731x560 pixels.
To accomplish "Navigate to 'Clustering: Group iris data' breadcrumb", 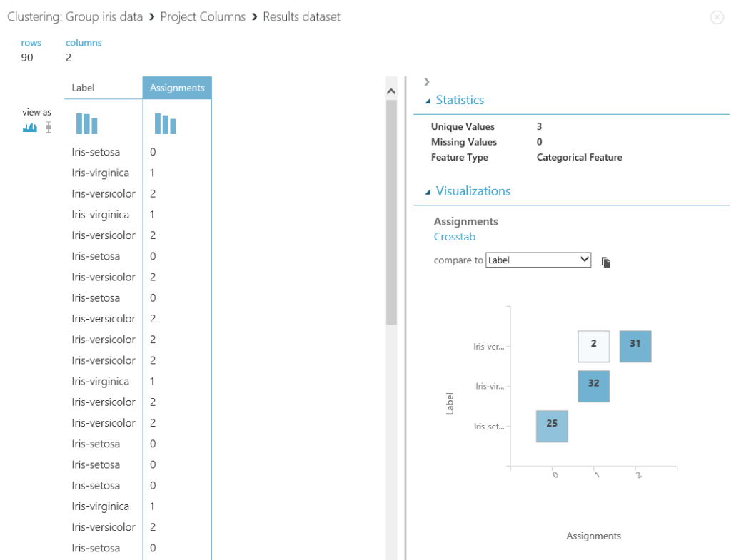I will pyautogui.click(x=74, y=16).
